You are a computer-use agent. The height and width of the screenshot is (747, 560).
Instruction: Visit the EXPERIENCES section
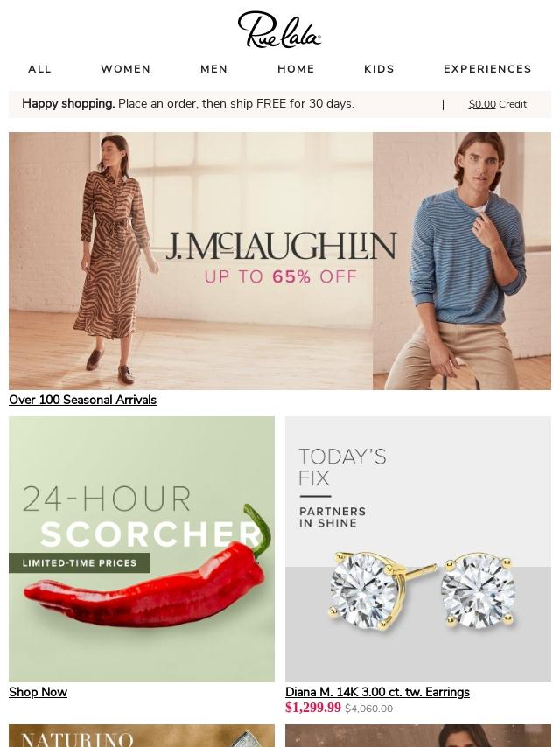click(487, 69)
